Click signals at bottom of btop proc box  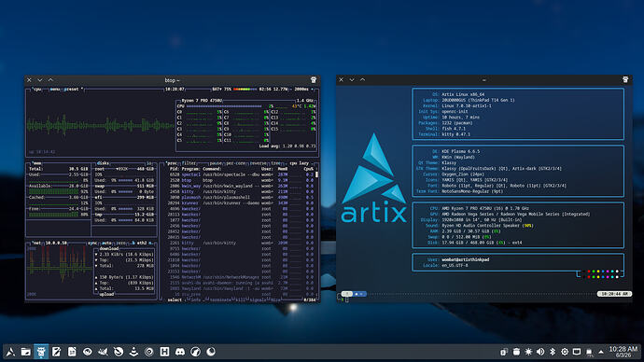pos(257,300)
